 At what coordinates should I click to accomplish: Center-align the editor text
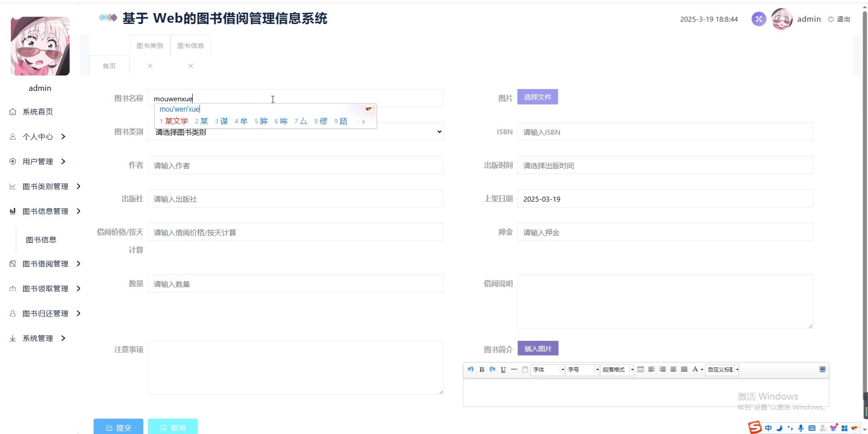[673, 369]
